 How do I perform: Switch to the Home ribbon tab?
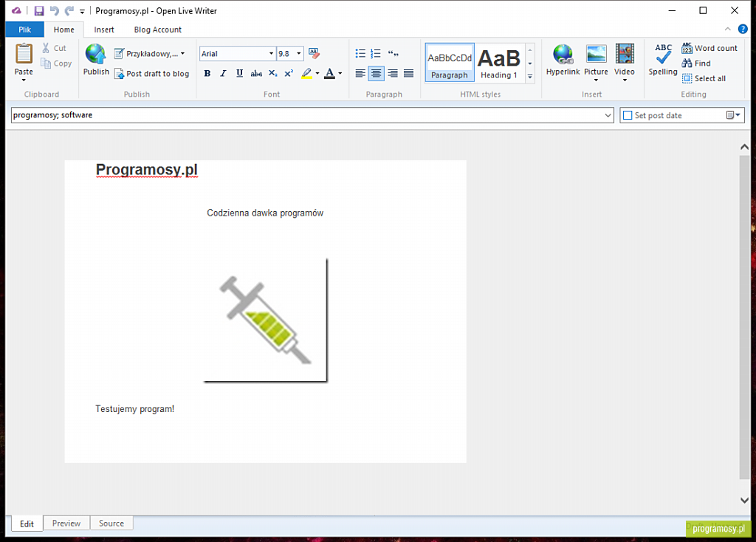coord(63,30)
